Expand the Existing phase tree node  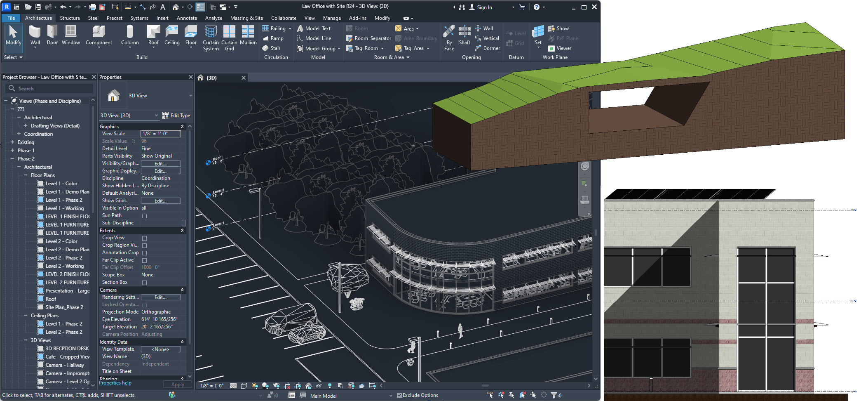click(x=12, y=142)
